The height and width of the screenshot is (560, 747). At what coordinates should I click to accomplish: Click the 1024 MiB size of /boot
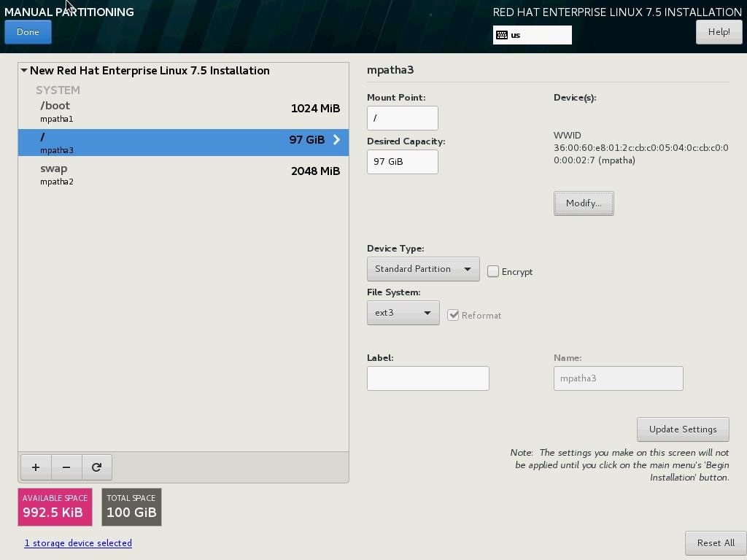click(315, 109)
